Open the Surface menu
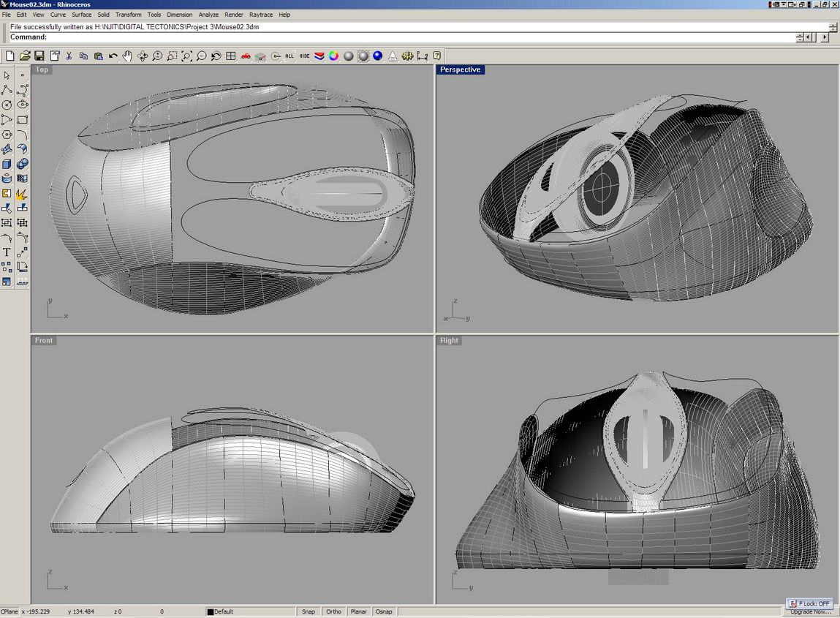Screen dimensions: 840x618 (81, 15)
